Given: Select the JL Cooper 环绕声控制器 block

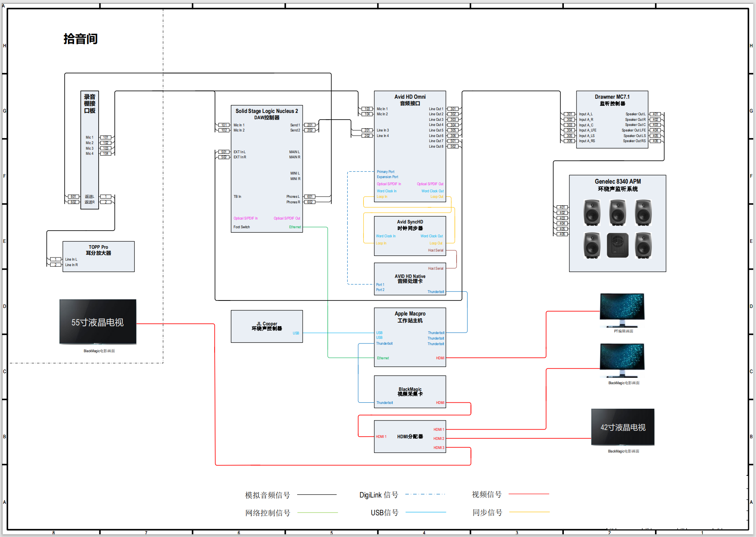Looking at the screenshot, I should 266,326.
